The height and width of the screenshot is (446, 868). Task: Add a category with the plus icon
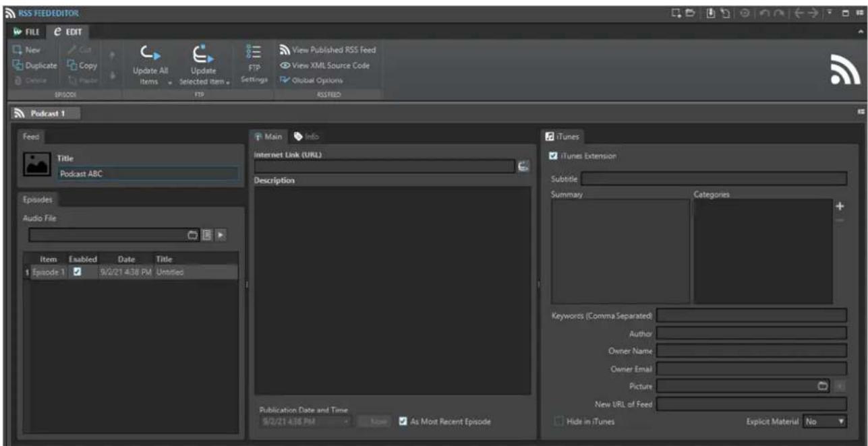839,207
